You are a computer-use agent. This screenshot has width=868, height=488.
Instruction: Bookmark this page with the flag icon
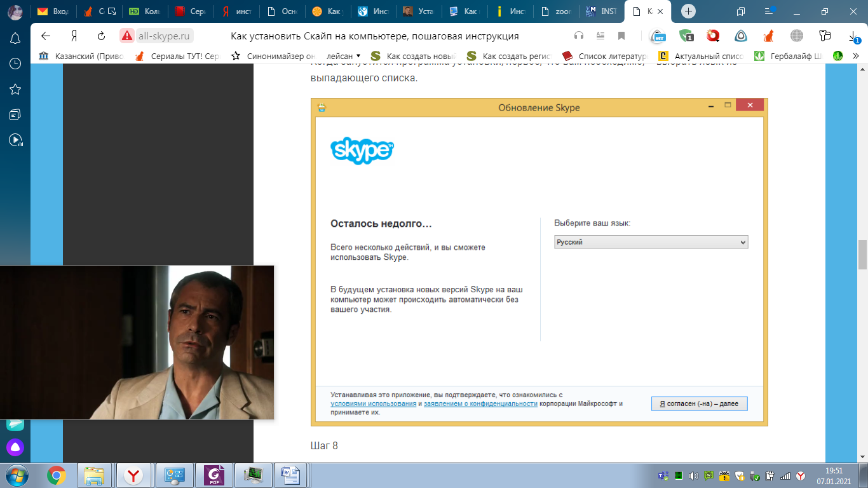(621, 36)
